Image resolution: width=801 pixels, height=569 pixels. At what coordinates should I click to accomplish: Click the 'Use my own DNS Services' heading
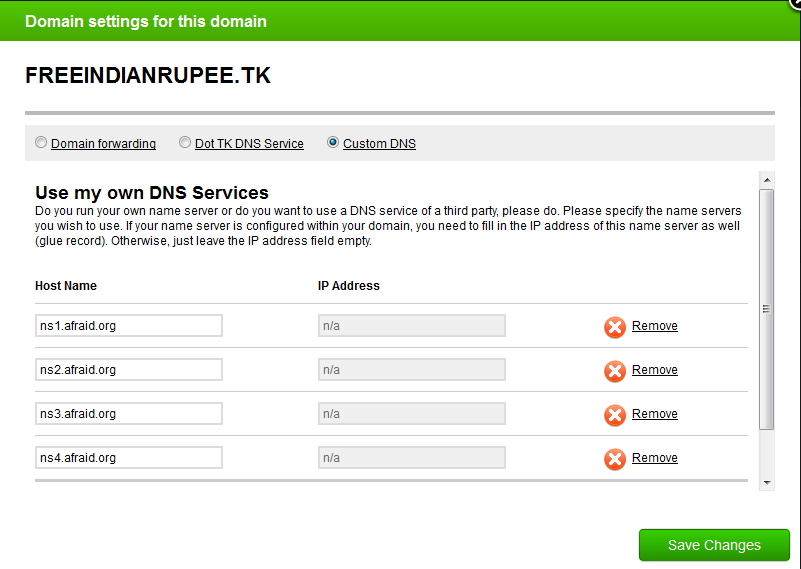pyautogui.click(x=152, y=193)
